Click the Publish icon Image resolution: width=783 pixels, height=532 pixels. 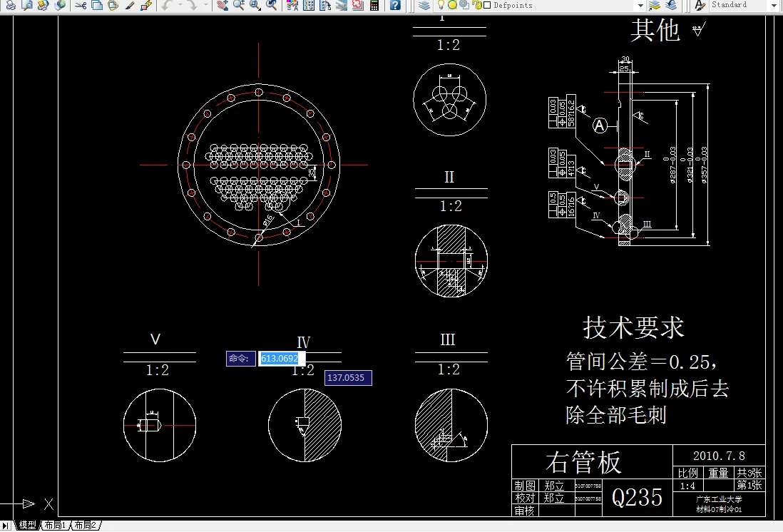click(43, 6)
